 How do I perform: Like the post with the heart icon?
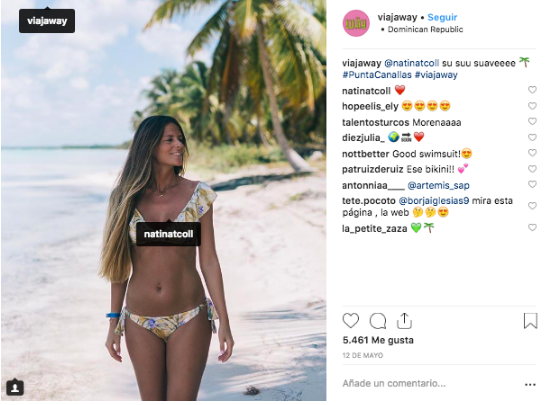pyautogui.click(x=351, y=321)
